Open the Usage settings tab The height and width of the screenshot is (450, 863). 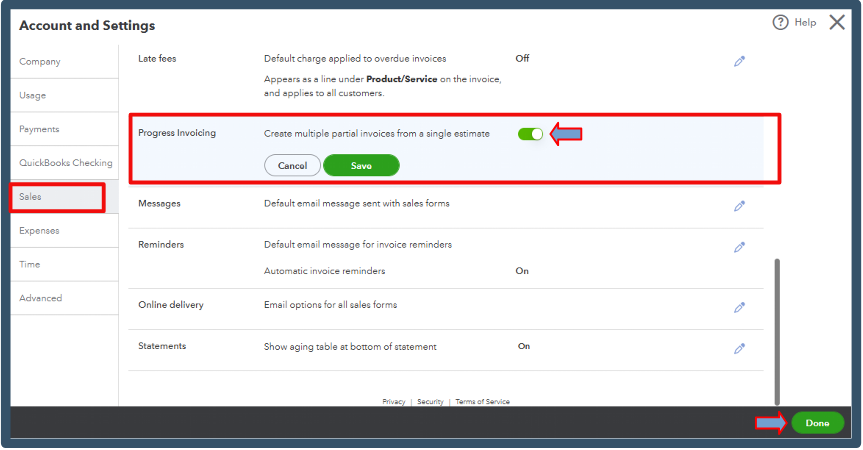pyautogui.click(x=64, y=95)
